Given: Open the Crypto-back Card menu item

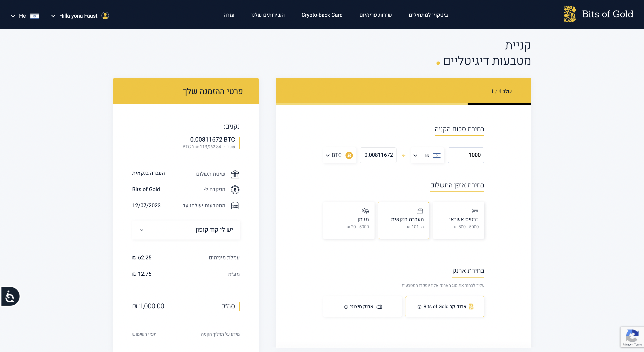Looking at the screenshot, I should (322, 15).
